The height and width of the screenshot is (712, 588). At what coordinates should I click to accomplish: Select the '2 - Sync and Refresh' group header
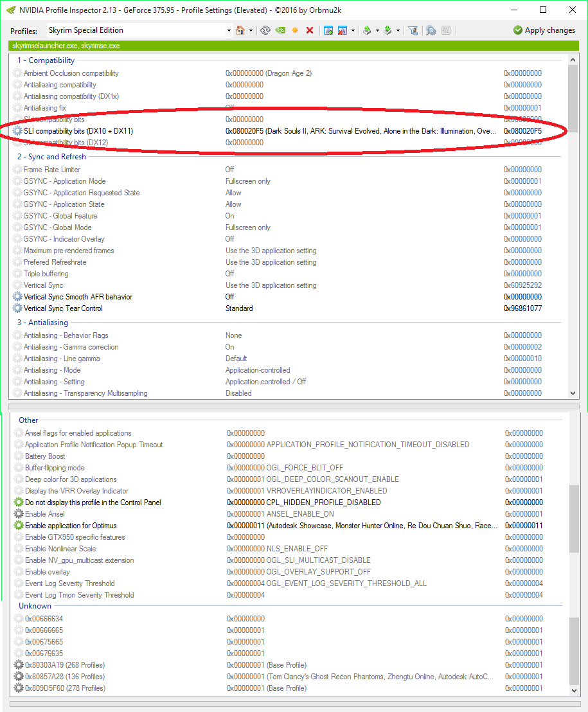[51, 157]
